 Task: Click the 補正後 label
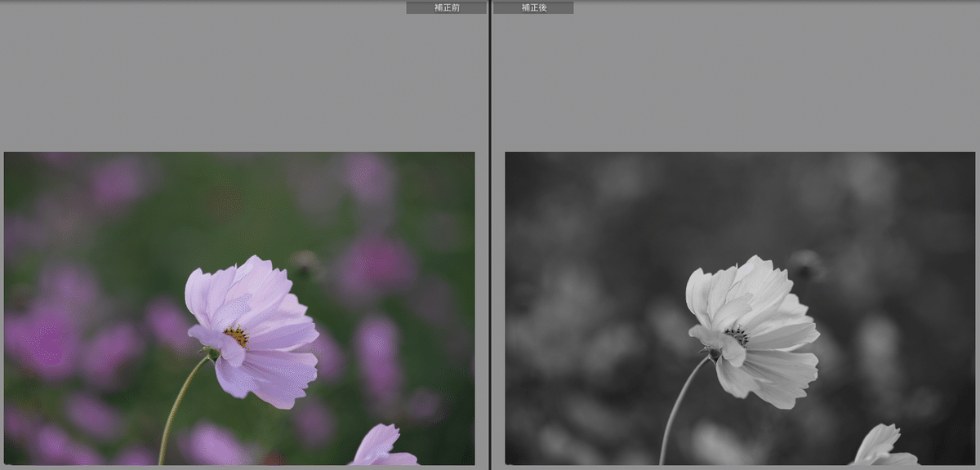(x=532, y=7)
